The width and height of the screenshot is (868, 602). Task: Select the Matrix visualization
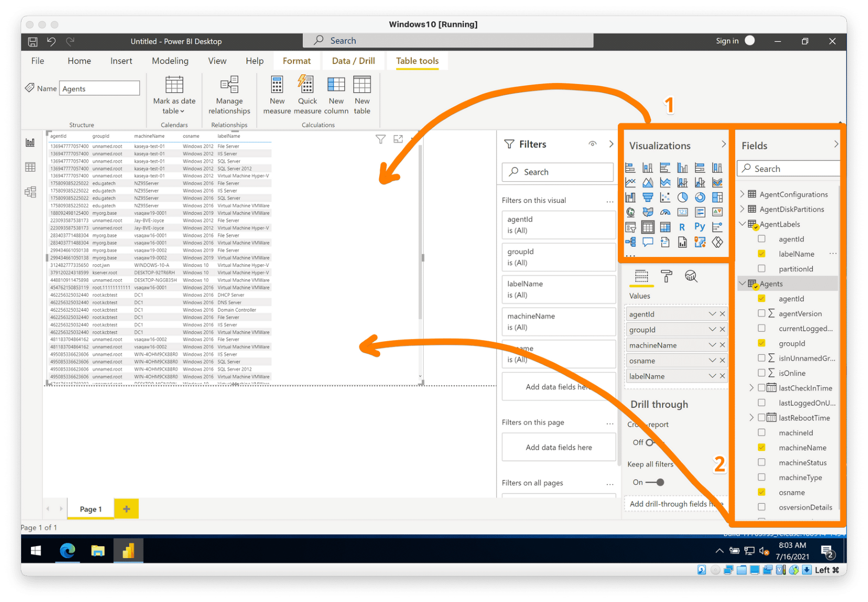point(665,227)
